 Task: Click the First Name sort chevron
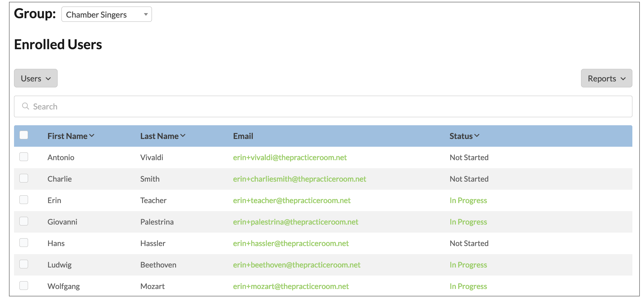pos(92,136)
